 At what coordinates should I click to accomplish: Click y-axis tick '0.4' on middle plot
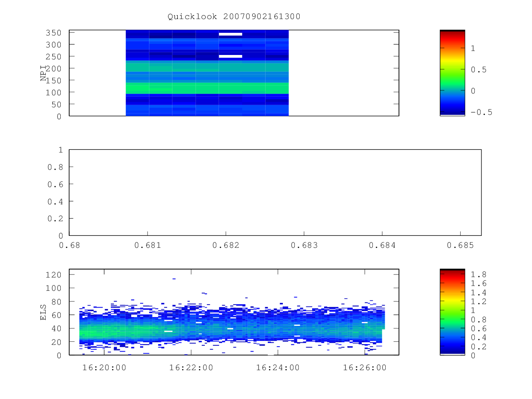(55, 202)
